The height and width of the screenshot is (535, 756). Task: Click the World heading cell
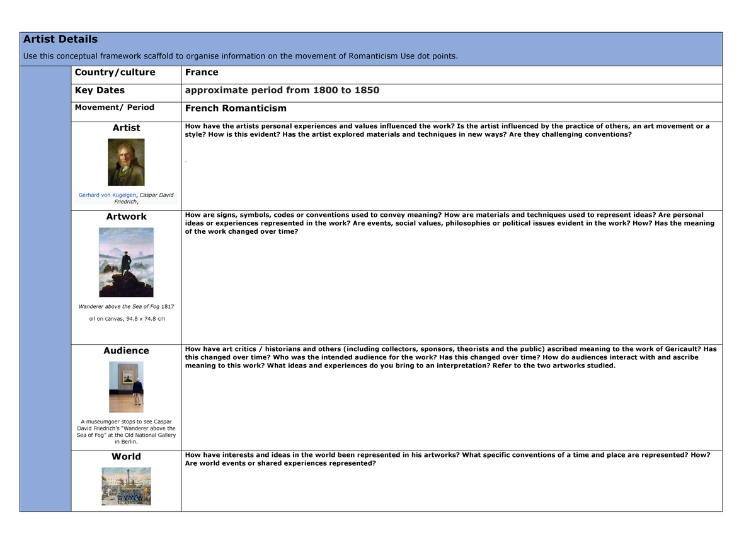126,456
